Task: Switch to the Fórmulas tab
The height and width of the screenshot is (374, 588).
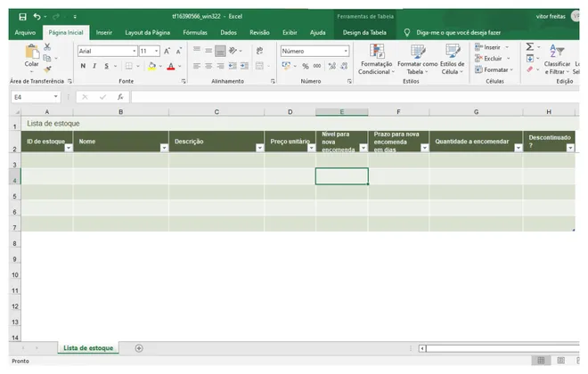Action: 195,33
